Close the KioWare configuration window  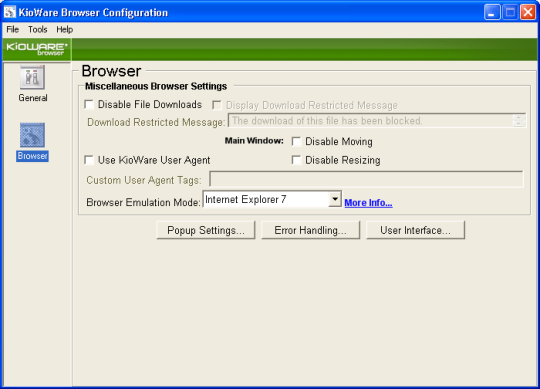click(528, 12)
